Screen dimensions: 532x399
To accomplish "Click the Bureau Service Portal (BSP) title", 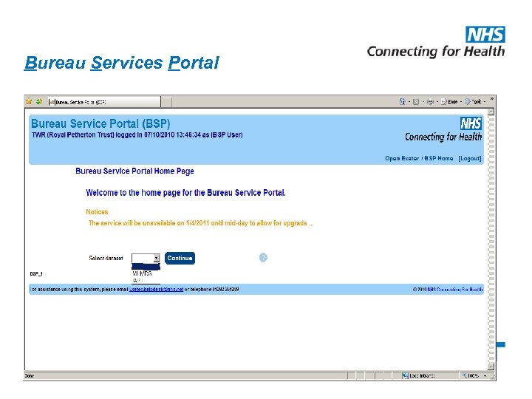I will click(x=100, y=123).
